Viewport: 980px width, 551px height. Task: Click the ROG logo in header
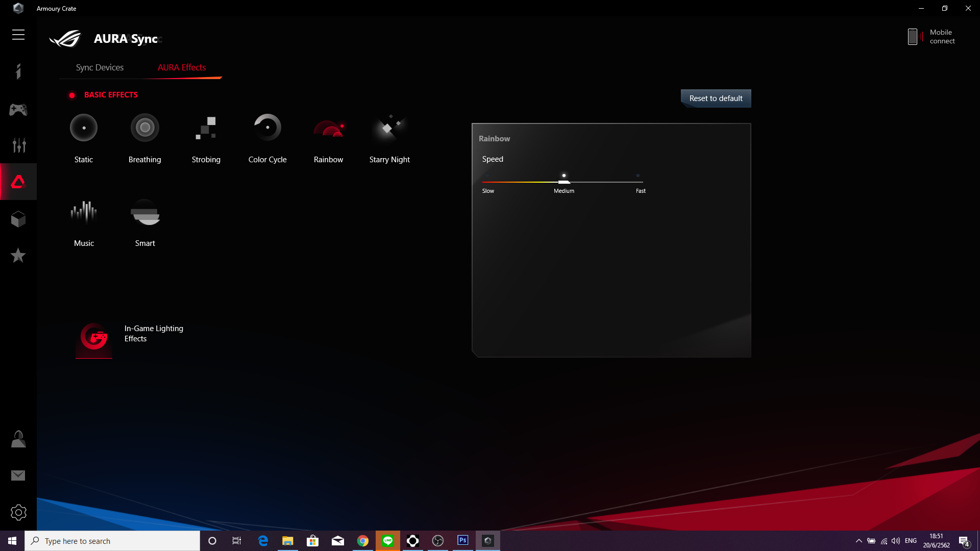tap(65, 39)
